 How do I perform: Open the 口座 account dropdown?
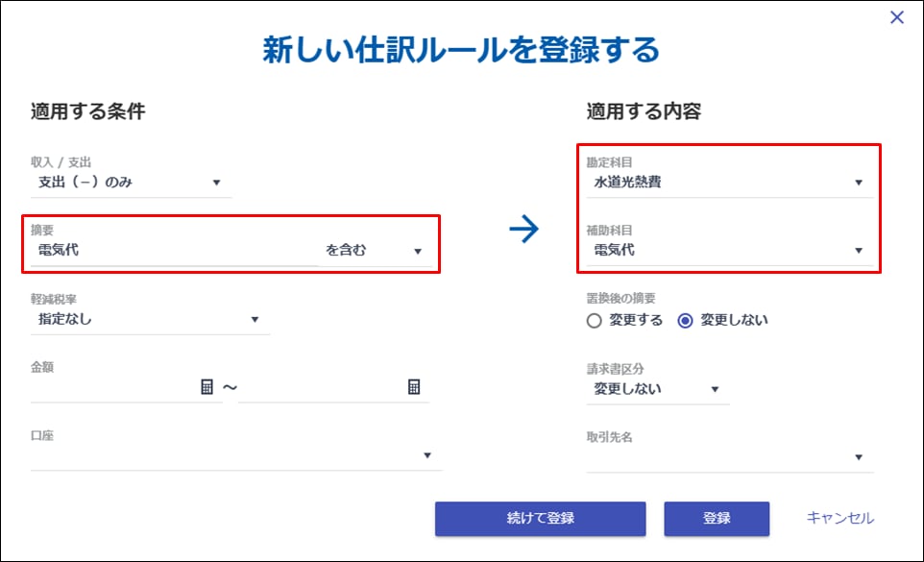tap(235, 455)
